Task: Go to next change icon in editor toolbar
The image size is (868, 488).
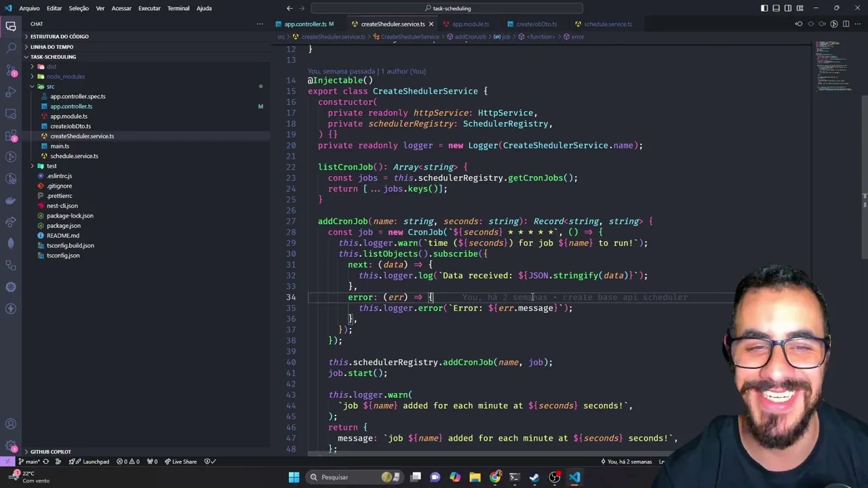Action: point(822,24)
